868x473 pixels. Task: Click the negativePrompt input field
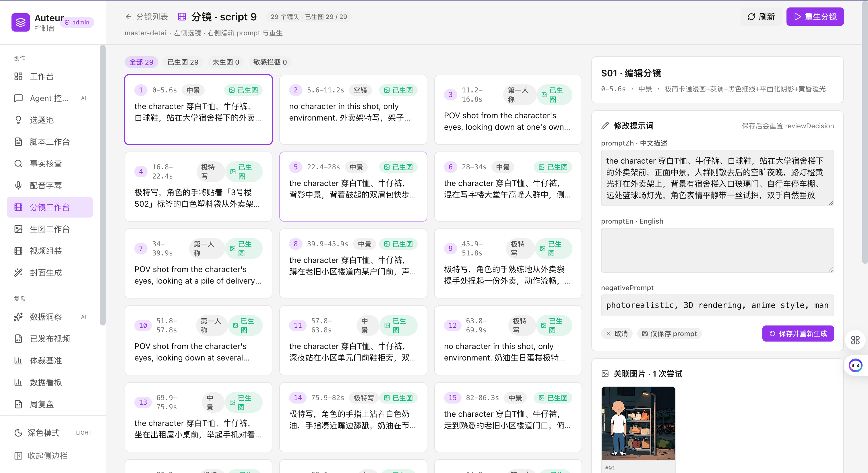coord(717,305)
